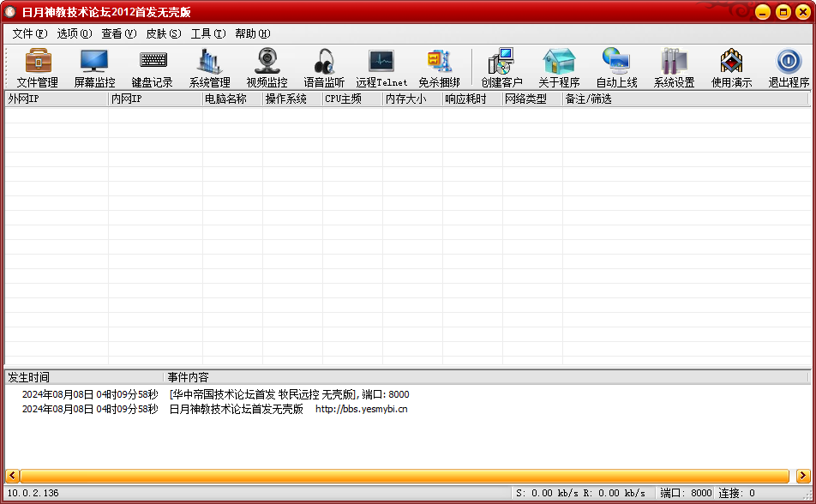The height and width of the screenshot is (504, 816).
Task: Select the 系统管理 toolbar icon
Action: click(x=209, y=68)
